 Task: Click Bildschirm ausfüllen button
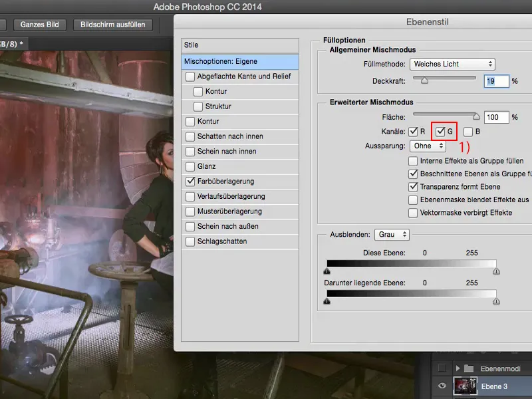tap(112, 25)
